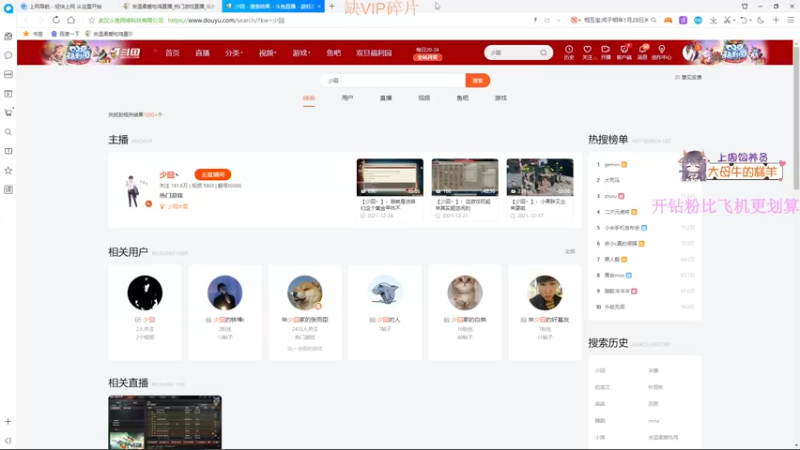Click the gamepad extension icon

click(x=668, y=20)
